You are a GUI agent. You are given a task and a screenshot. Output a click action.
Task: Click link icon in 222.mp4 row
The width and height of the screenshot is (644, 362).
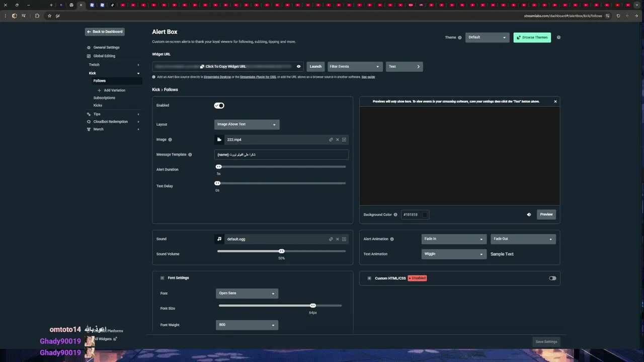(x=331, y=140)
